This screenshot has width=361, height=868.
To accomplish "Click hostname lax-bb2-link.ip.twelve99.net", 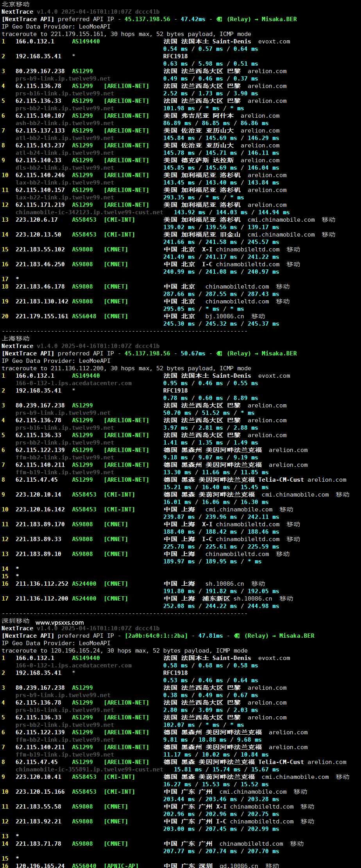I will [x=65, y=183].
